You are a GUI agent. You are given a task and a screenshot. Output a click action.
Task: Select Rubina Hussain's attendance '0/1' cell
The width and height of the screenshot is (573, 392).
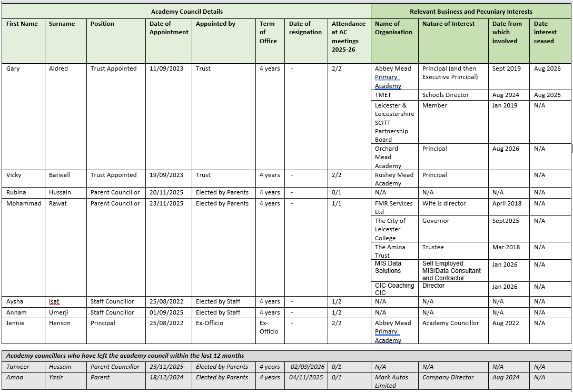point(349,193)
